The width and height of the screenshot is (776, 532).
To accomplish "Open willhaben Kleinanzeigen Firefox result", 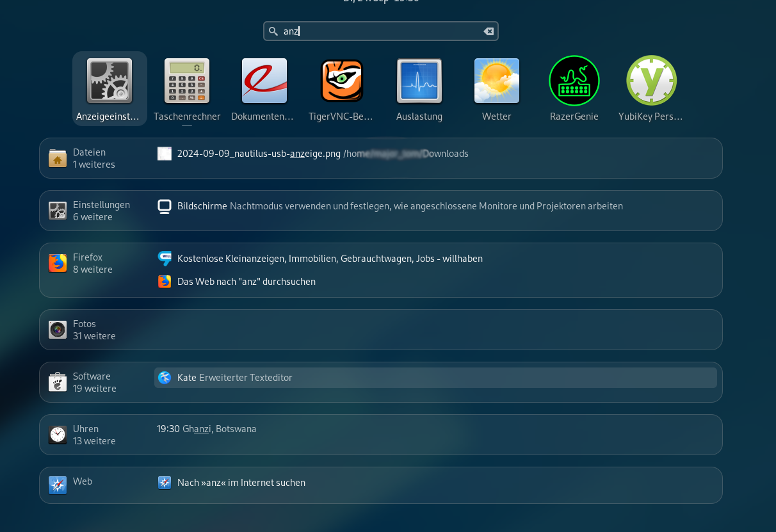I will 435,259.
